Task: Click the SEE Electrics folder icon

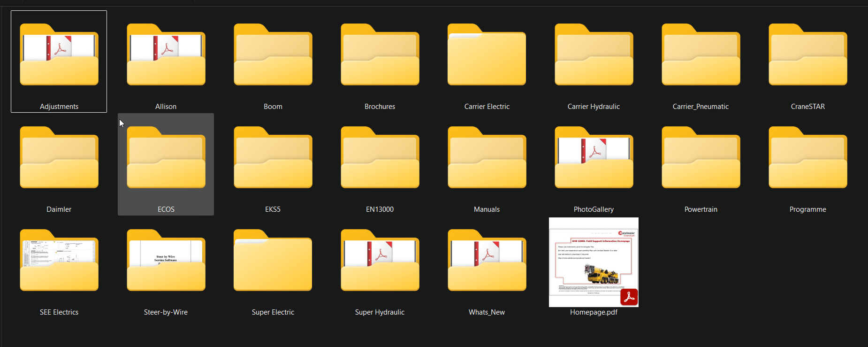Action: pyautogui.click(x=59, y=260)
